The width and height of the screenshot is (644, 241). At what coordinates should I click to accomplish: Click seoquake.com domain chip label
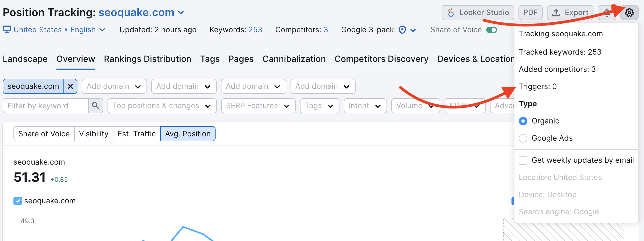pos(33,86)
